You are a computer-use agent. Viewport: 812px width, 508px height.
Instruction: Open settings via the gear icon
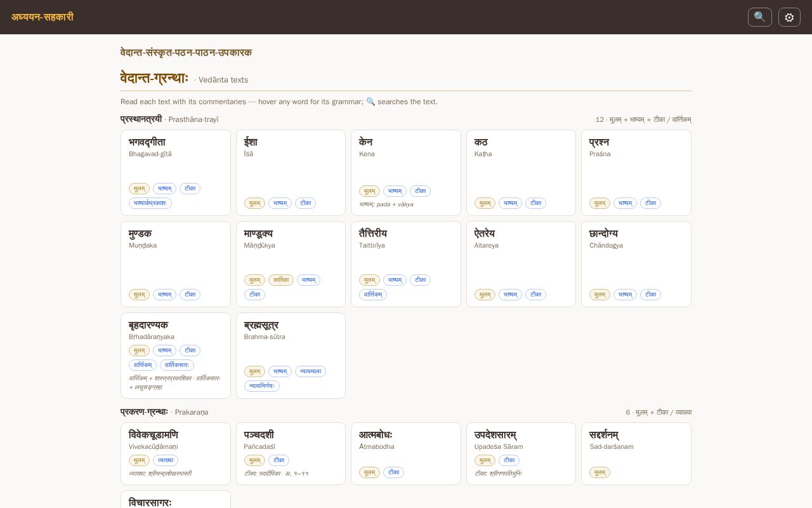tap(789, 17)
